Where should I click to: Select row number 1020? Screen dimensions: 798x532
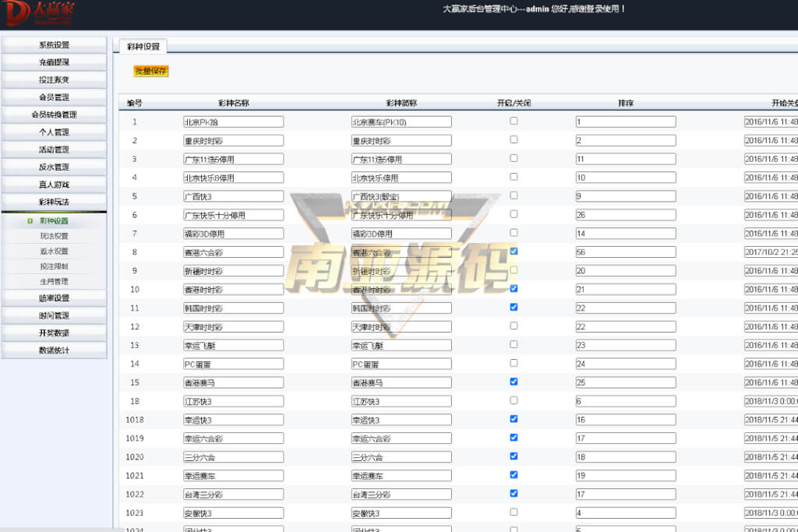134,457
